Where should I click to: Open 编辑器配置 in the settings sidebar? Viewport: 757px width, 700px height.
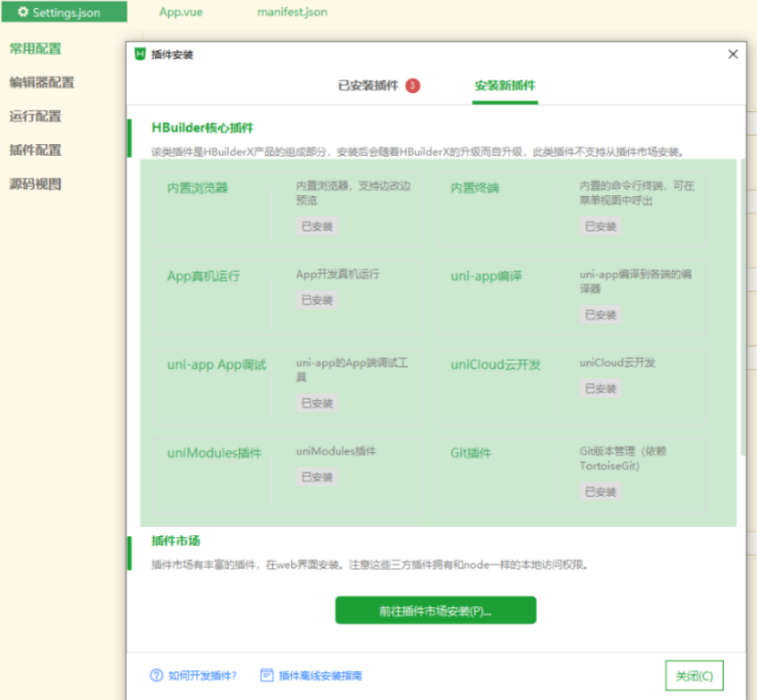pyautogui.click(x=42, y=82)
